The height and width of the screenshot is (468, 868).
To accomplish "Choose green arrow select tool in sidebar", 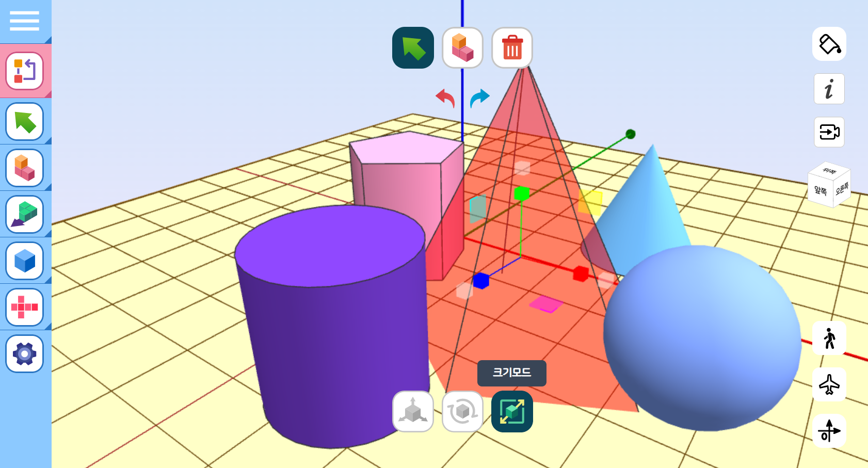I will (x=24, y=122).
